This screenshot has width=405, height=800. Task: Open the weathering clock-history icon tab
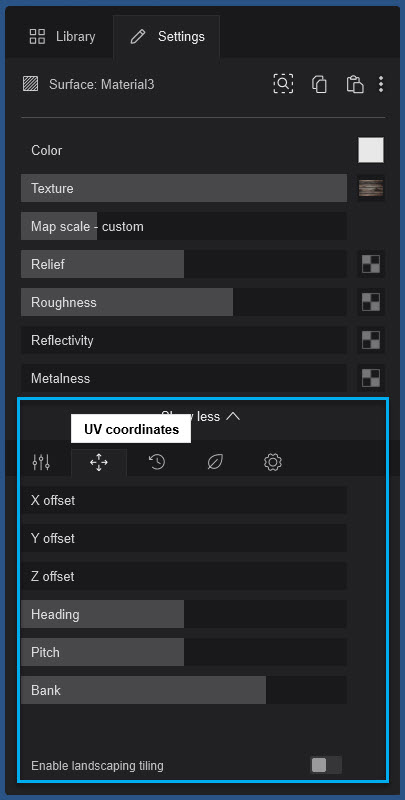pos(157,462)
